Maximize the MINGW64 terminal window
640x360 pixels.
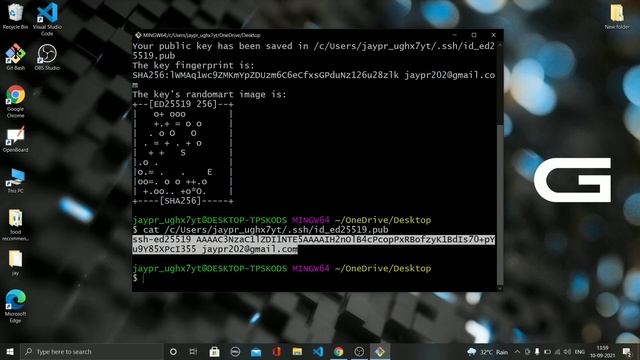474,35
